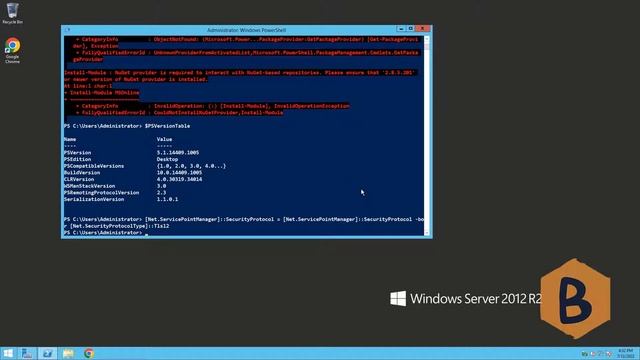Open Server Manager from the taskbar
Screen dimensions: 640x360
coord(27,353)
